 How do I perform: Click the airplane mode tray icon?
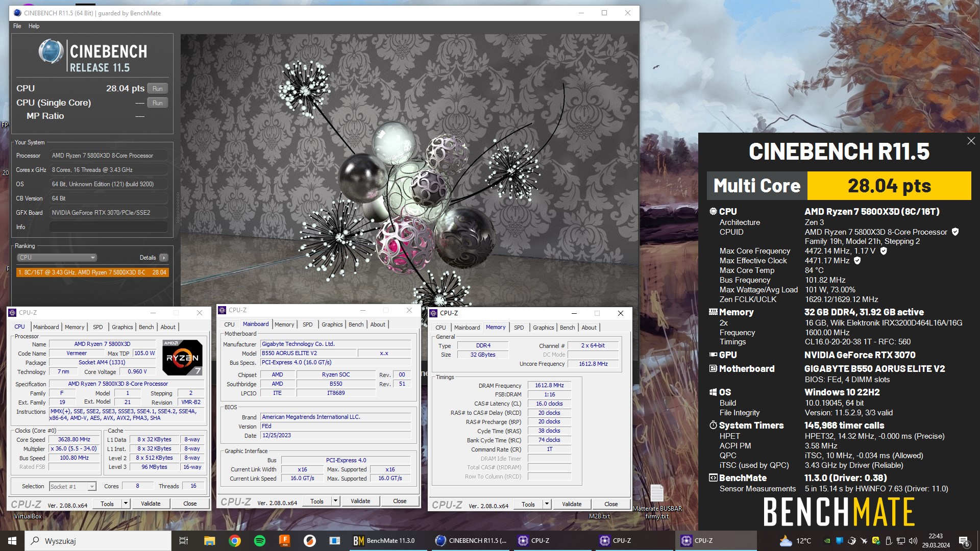pos(864,541)
